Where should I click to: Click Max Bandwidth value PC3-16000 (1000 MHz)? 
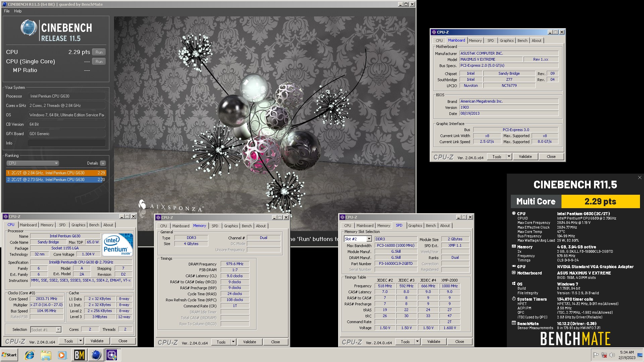pos(396,245)
